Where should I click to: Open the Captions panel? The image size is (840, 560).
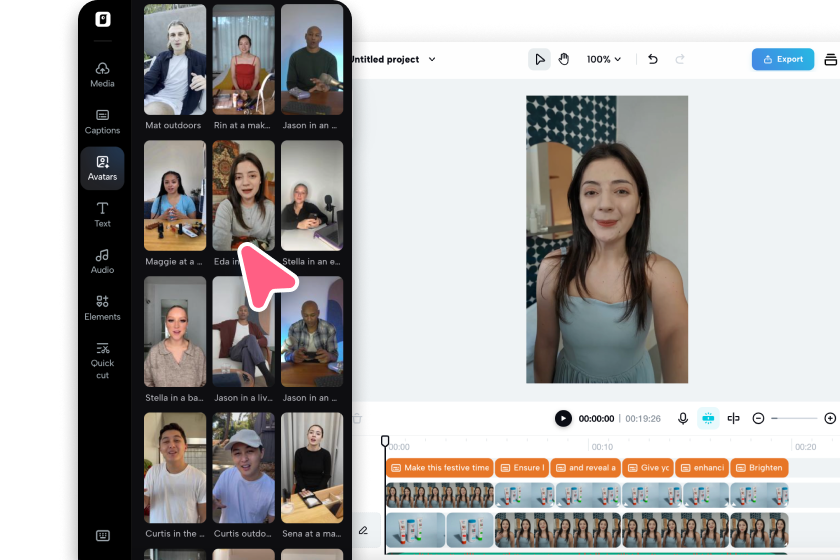(x=102, y=122)
